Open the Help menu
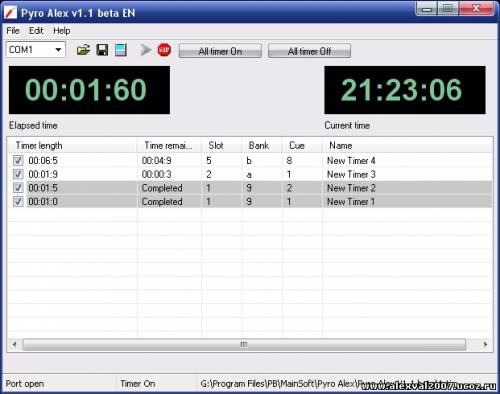The width and height of the screenshot is (500, 394). click(x=62, y=31)
